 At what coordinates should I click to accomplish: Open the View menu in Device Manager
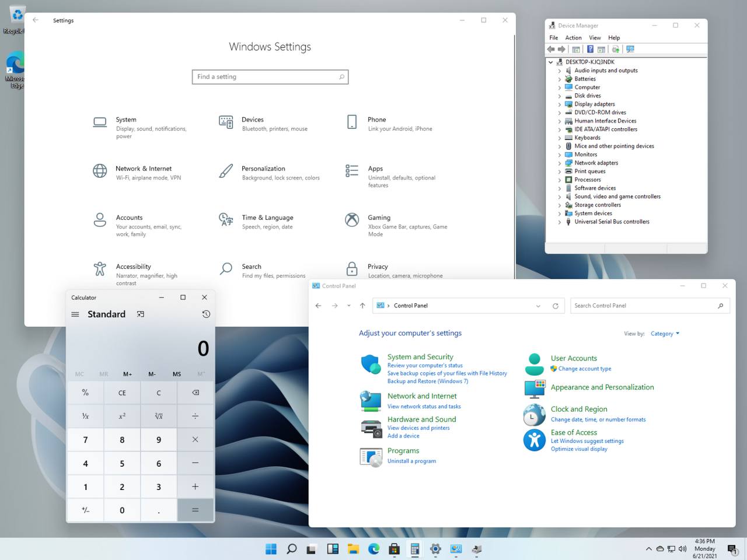(x=595, y=37)
